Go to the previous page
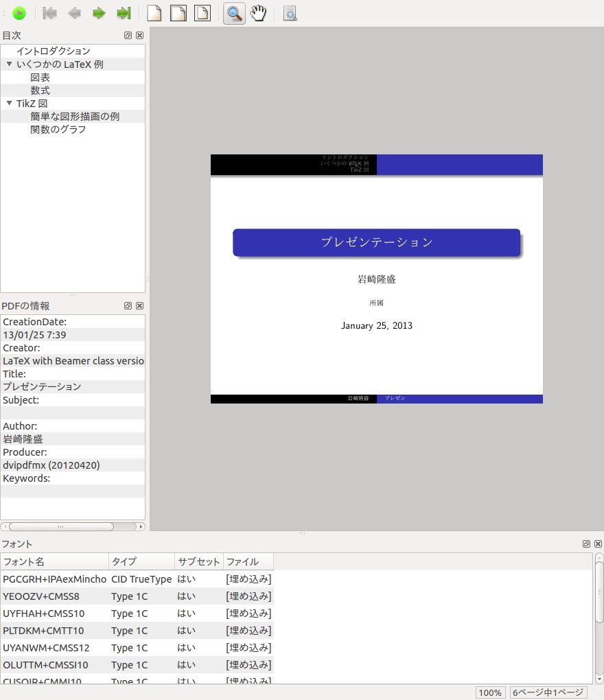 (x=74, y=14)
